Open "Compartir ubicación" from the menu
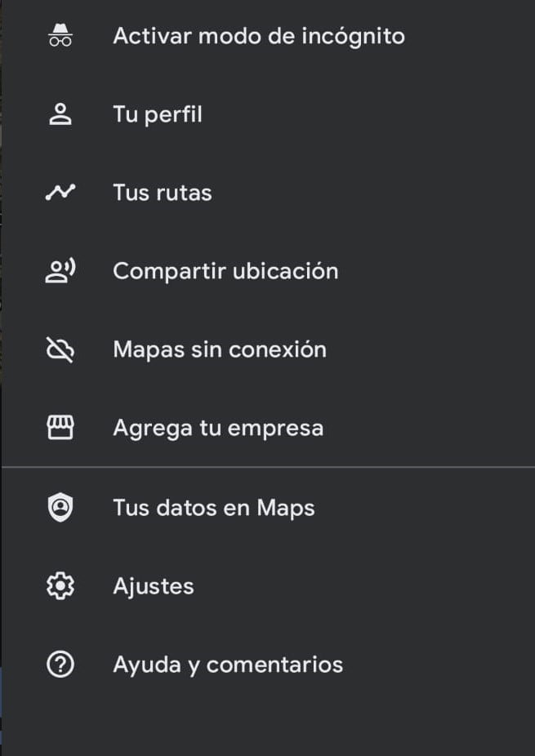This screenshot has height=756, width=535. pyautogui.click(x=225, y=271)
